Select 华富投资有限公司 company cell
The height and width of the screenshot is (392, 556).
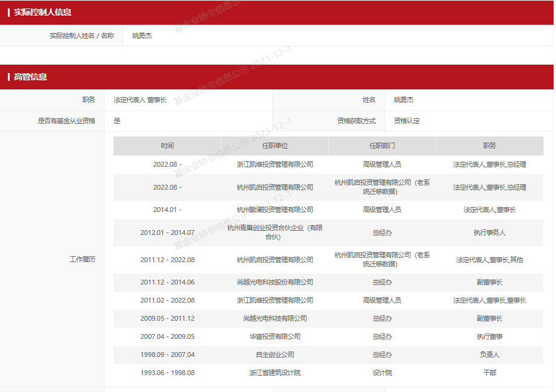tap(275, 336)
